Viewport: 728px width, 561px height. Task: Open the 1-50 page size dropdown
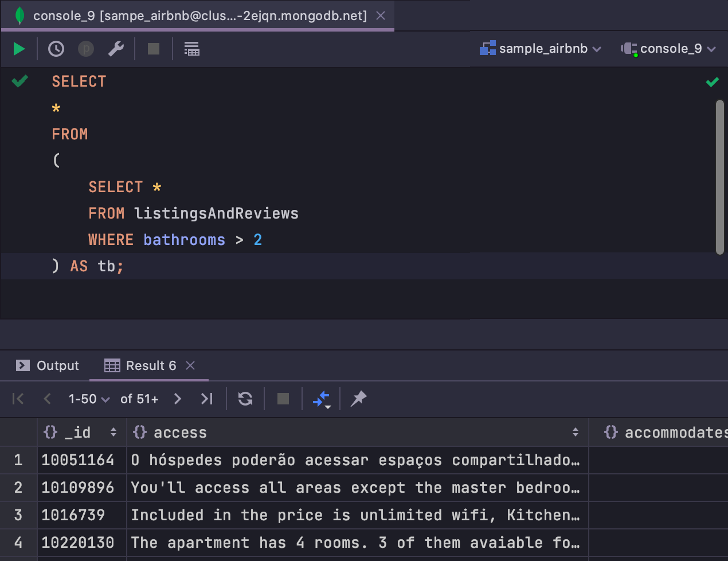coord(89,398)
